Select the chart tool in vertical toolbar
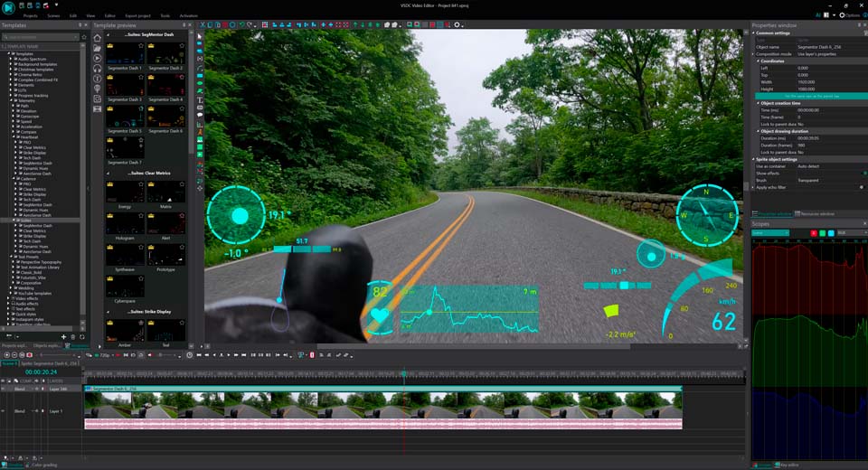Screen dimensions: 868x470 click(200, 125)
